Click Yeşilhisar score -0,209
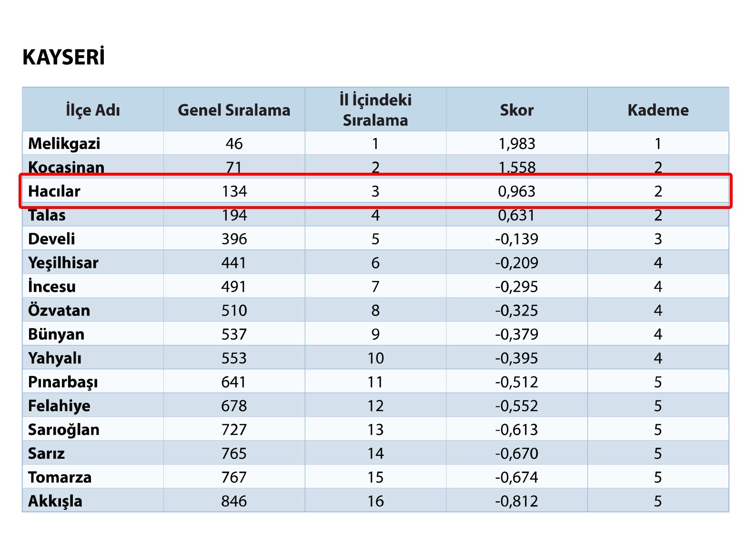 point(517,263)
